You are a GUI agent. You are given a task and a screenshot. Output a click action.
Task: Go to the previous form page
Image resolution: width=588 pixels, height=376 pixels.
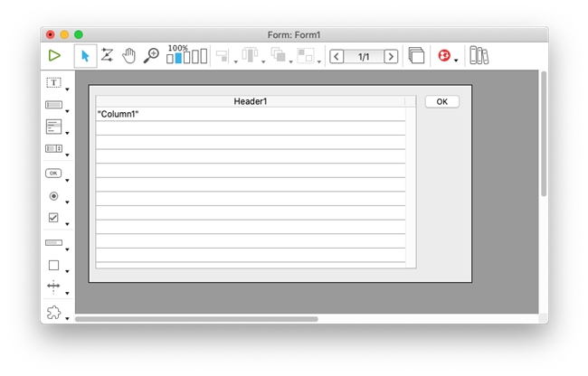[x=337, y=56]
